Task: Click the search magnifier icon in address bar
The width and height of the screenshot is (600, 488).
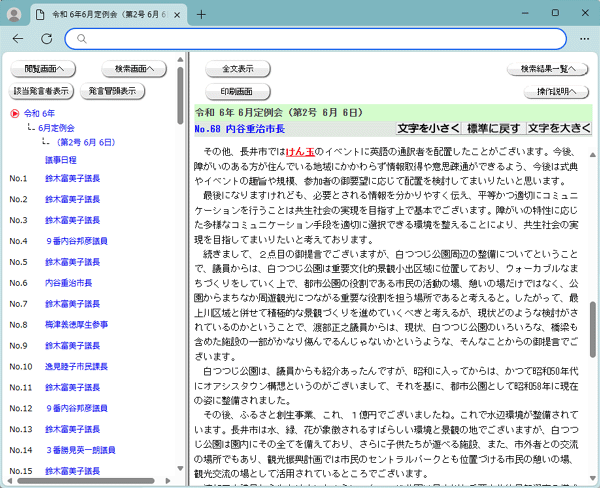Action: 82,39
